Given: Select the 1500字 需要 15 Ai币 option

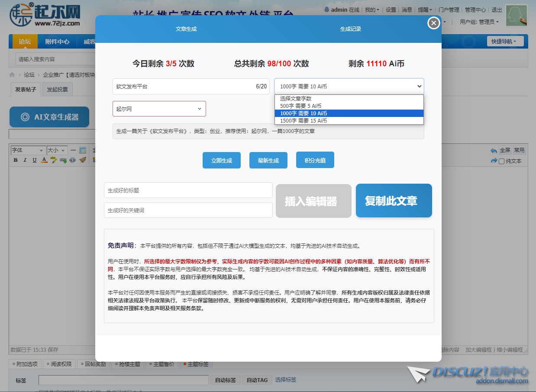Looking at the screenshot, I should coord(303,121).
